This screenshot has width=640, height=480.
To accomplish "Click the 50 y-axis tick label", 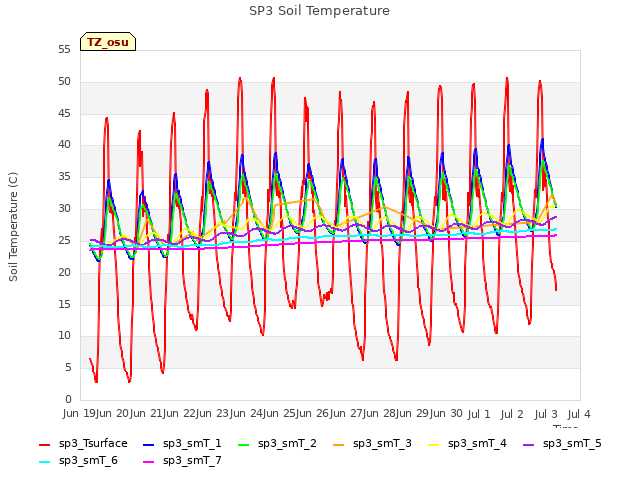I will (x=64, y=82).
